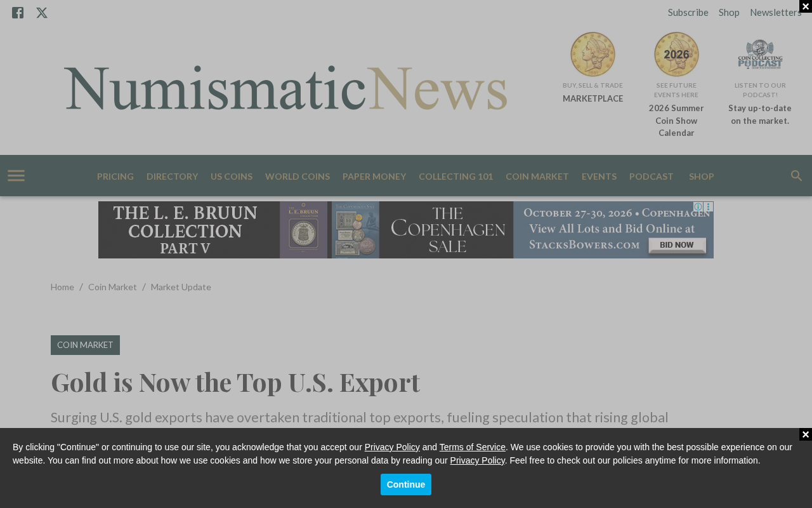Image resolution: width=812 pixels, height=508 pixels.
Task: Select World Coins in navigation
Action: pyautogui.click(x=298, y=177)
